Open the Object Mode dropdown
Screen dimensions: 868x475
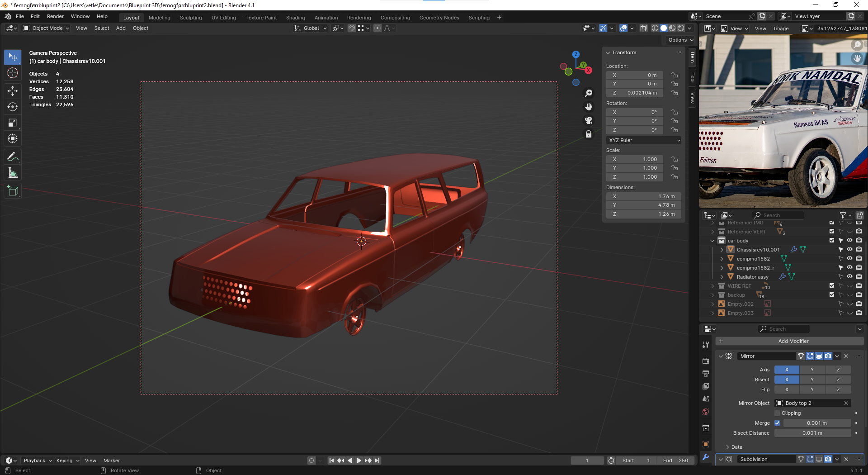click(46, 28)
